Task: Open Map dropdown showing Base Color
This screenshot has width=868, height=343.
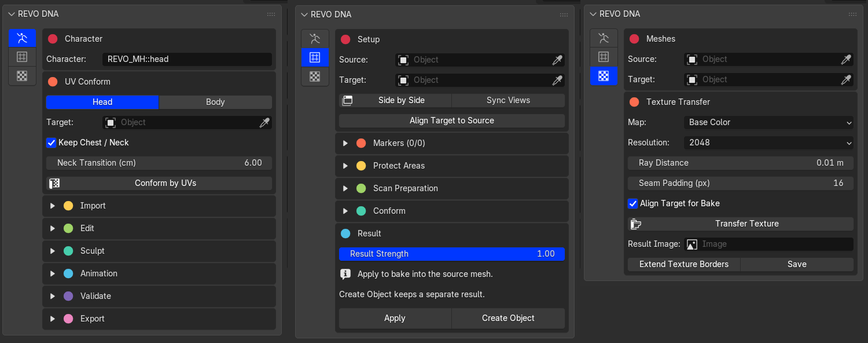Action: pos(768,122)
